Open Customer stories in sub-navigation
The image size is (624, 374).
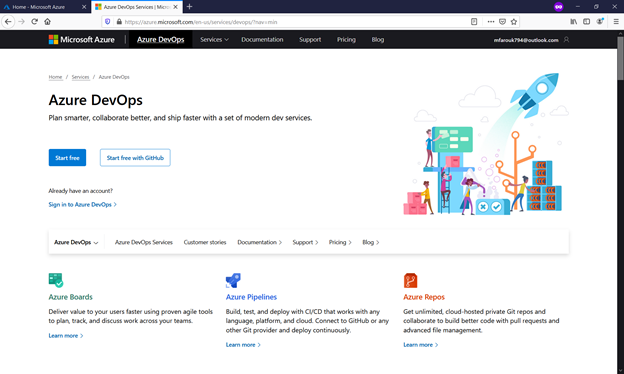click(x=205, y=242)
